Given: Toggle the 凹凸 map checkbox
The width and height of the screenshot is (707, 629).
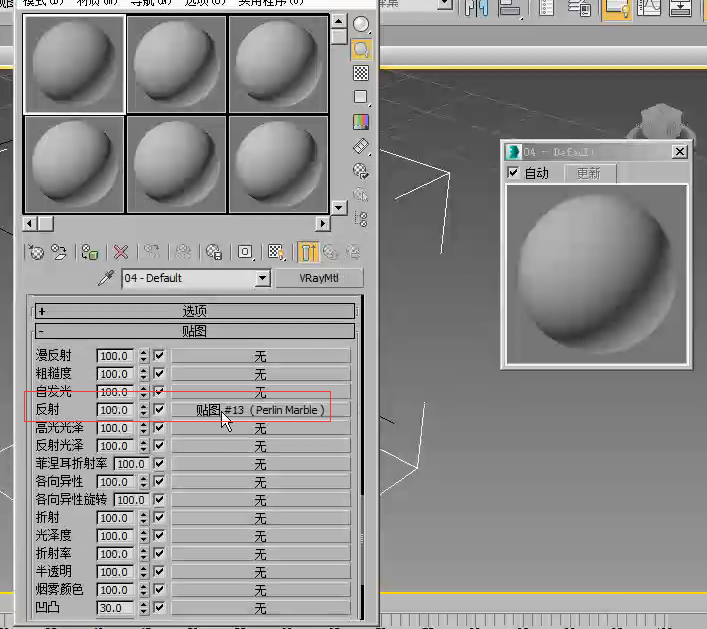Looking at the screenshot, I should click(159, 608).
